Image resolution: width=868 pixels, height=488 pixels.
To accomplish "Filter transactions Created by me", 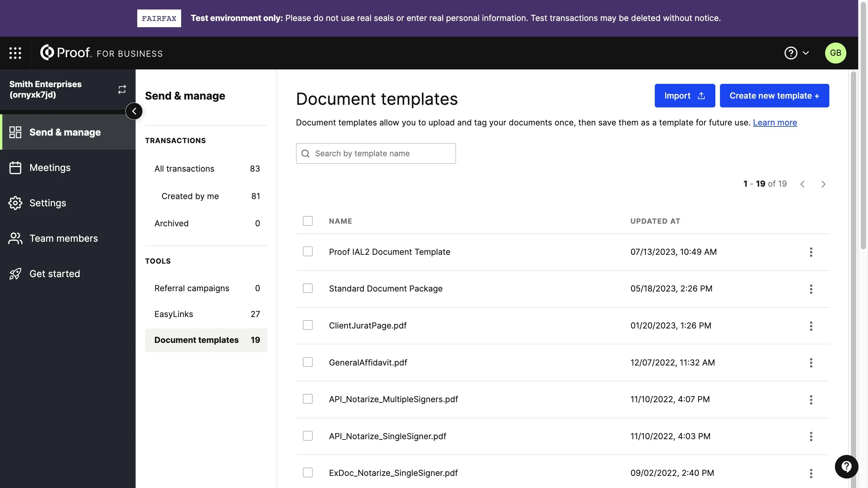I will 206,196.
